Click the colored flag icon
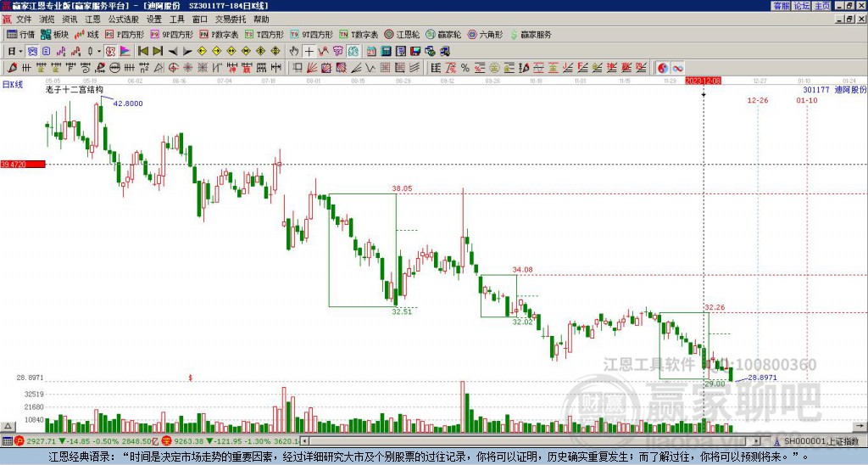The width and height of the screenshot is (868, 465). 125,52
